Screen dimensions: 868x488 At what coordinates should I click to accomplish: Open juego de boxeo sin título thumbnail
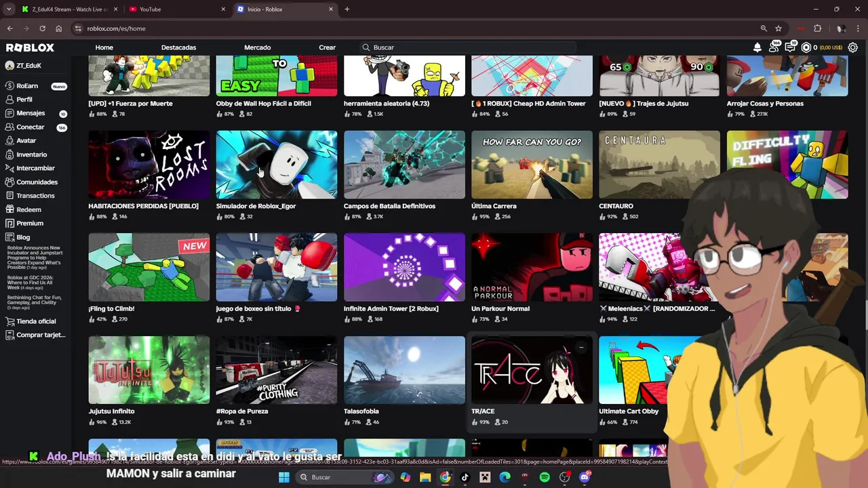pyautogui.click(x=277, y=267)
